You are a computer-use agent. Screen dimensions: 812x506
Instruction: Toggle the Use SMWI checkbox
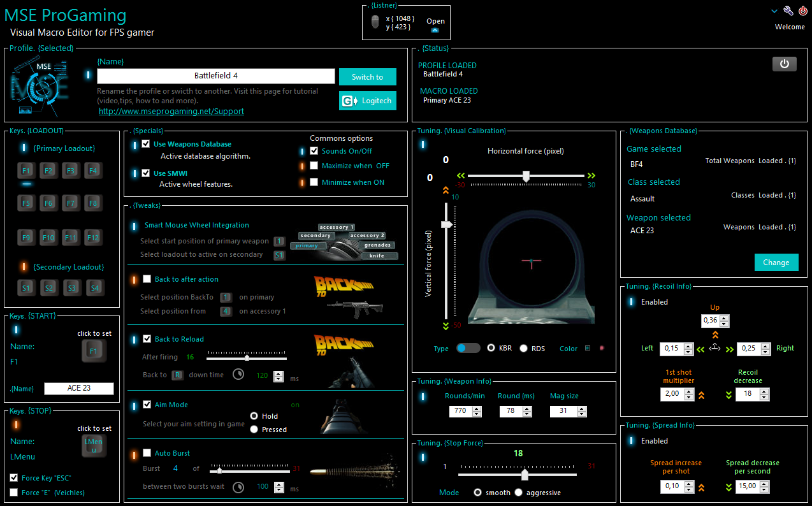pos(146,173)
